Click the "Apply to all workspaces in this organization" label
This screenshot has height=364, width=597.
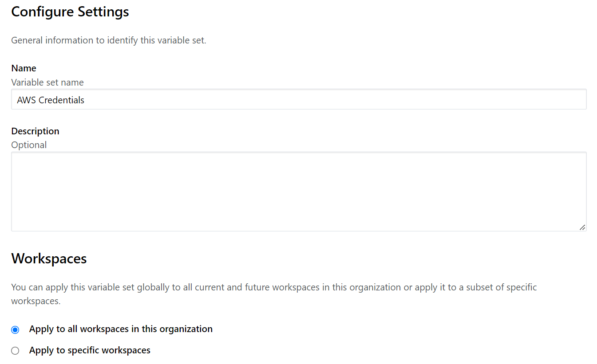pyautogui.click(x=121, y=329)
